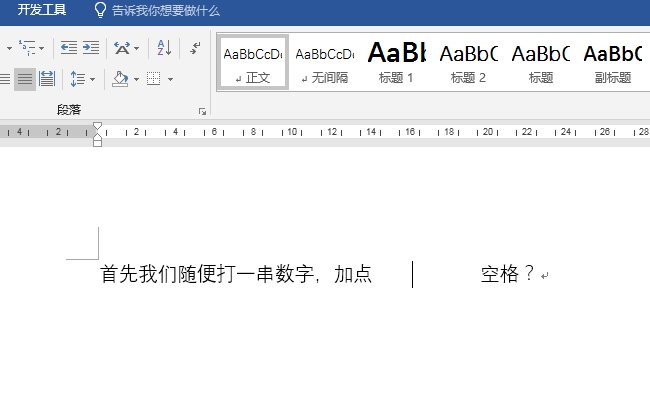Click the left indent marker on the ruler
Viewport: 650px width, 400px height.
click(x=97, y=143)
